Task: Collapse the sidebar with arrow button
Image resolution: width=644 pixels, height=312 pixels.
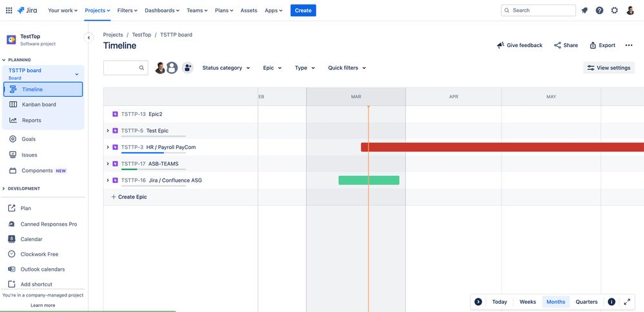Action: 88,38
